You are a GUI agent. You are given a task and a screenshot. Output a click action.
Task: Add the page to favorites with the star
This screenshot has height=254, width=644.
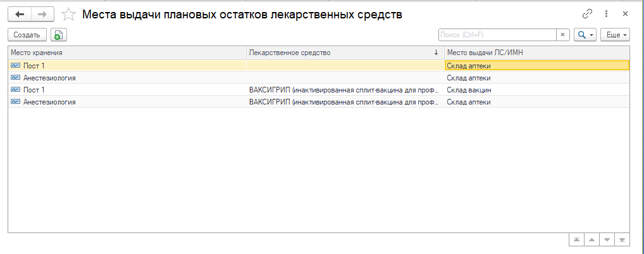point(68,15)
